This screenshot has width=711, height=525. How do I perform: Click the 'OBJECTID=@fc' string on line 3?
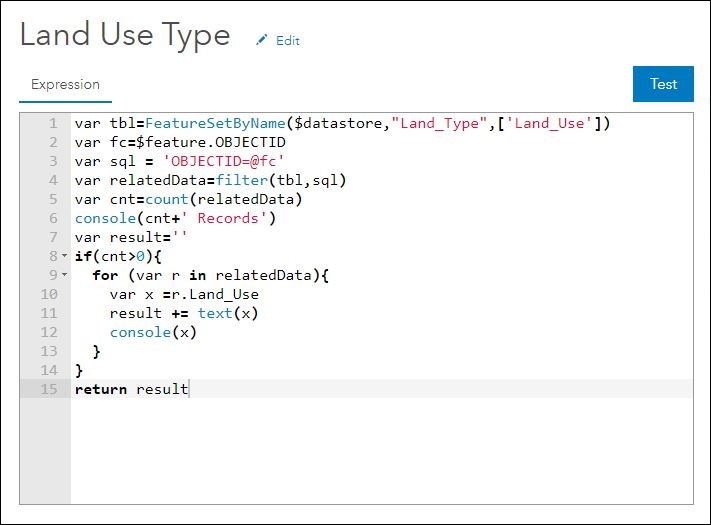[224, 161]
